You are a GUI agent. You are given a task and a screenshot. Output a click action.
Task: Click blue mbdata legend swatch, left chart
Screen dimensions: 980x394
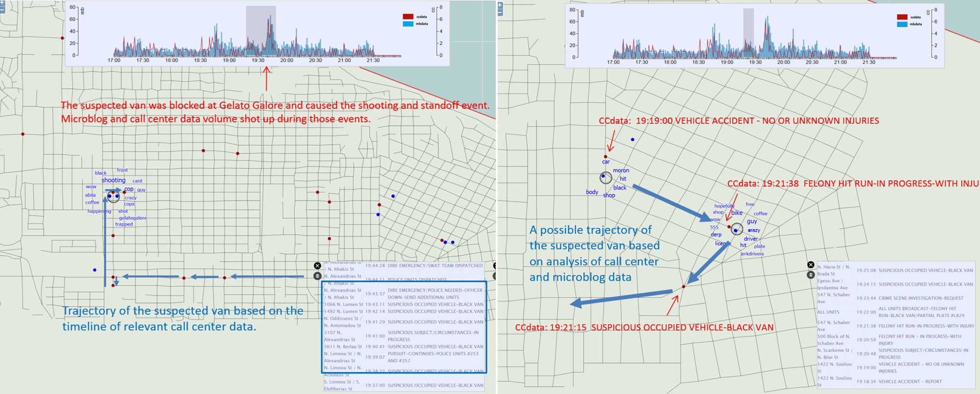[x=408, y=24]
